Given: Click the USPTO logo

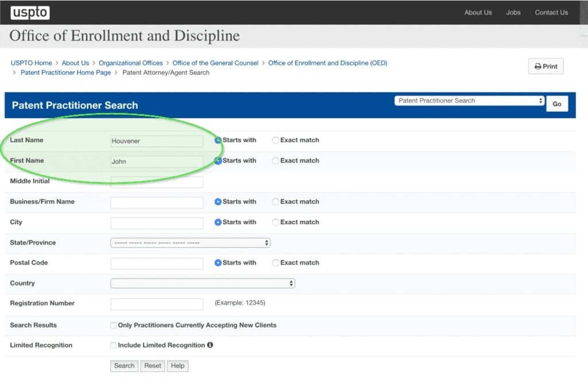Looking at the screenshot, I should point(30,13).
